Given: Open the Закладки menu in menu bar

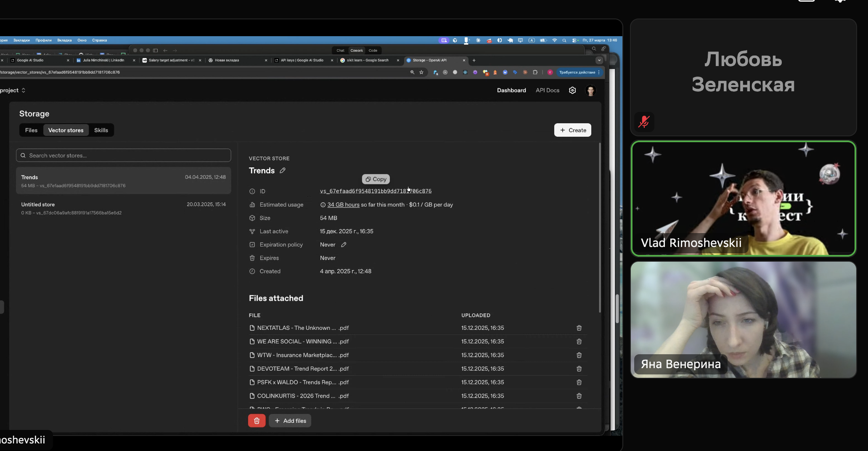Looking at the screenshot, I should pos(21,40).
